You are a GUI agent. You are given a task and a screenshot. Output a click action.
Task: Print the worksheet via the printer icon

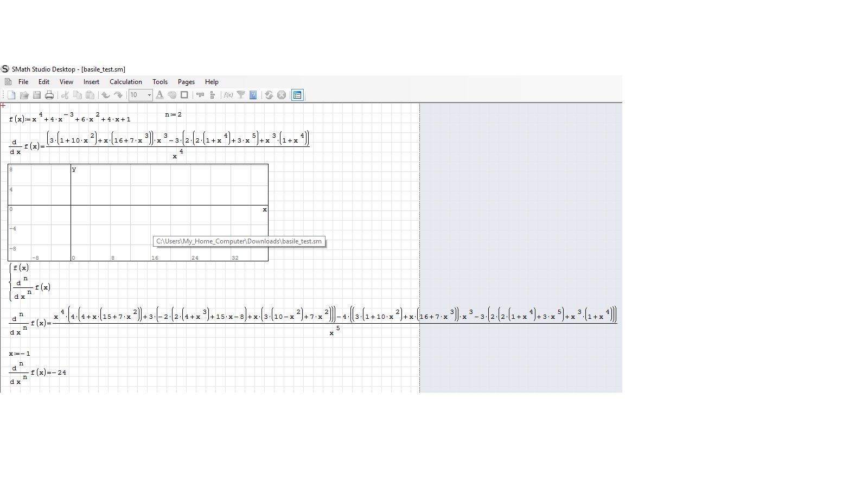click(49, 95)
